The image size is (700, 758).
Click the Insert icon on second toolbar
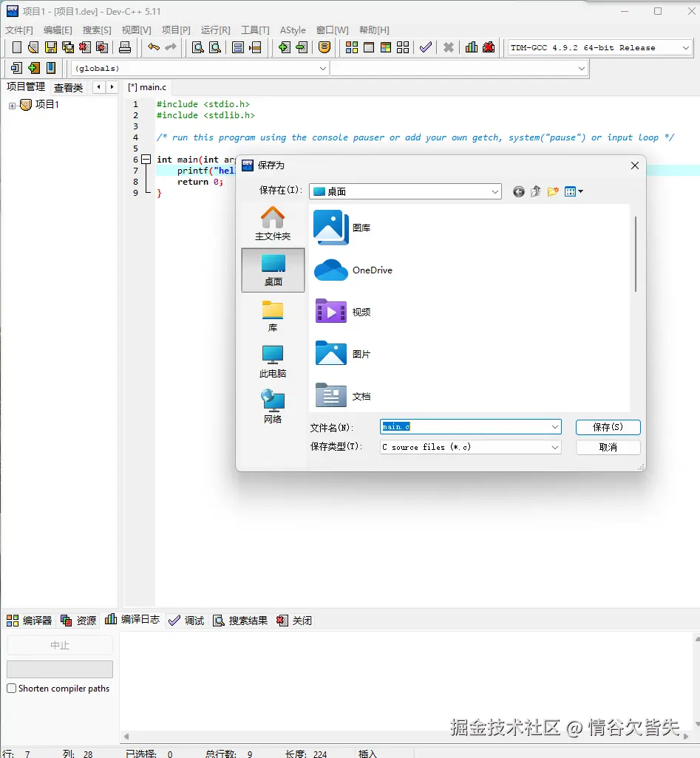[x=16, y=68]
